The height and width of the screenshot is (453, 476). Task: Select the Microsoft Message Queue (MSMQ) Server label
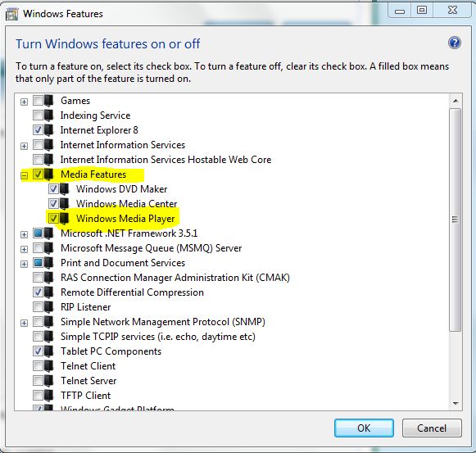pyautogui.click(x=152, y=248)
